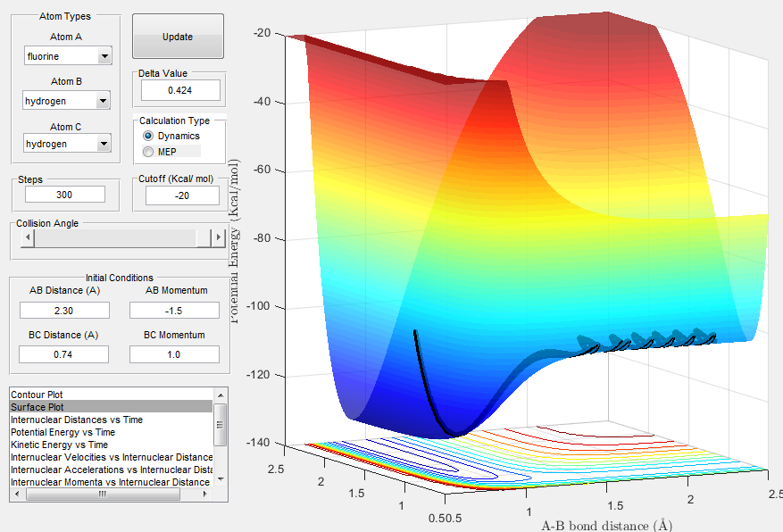Click the Collision Angle left arrow
This screenshot has height=532, width=783.
[x=28, y=237]
